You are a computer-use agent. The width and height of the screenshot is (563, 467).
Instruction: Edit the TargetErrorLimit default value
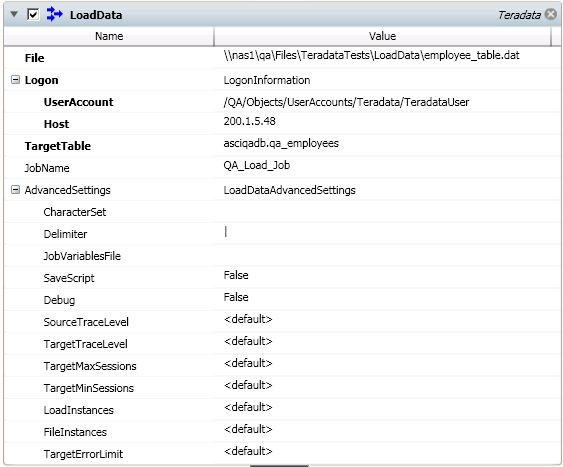(248, 451)
